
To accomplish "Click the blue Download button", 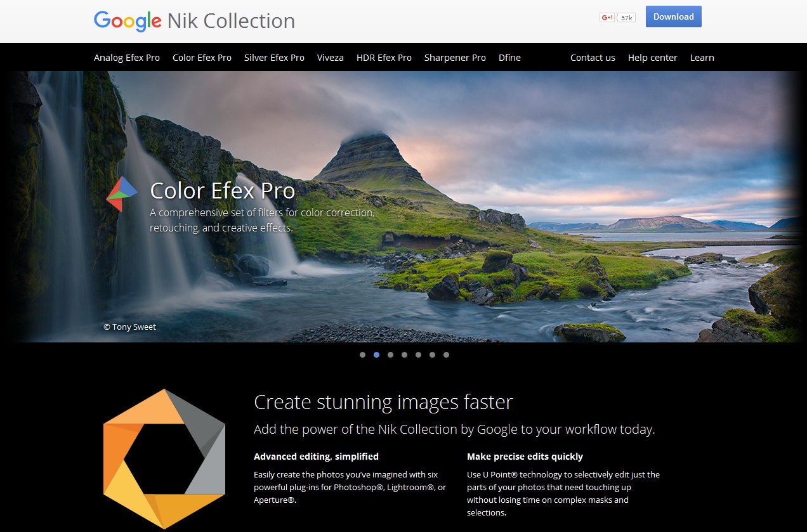I will pyautogui.click(x=674, y=16).
